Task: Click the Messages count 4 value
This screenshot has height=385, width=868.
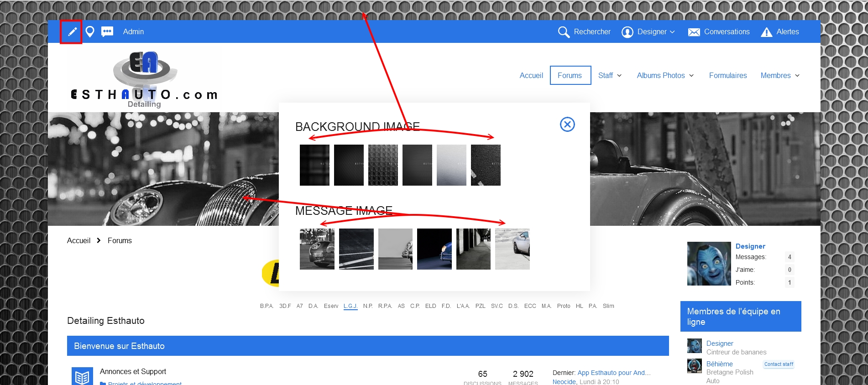Action: tap(790, 257)
